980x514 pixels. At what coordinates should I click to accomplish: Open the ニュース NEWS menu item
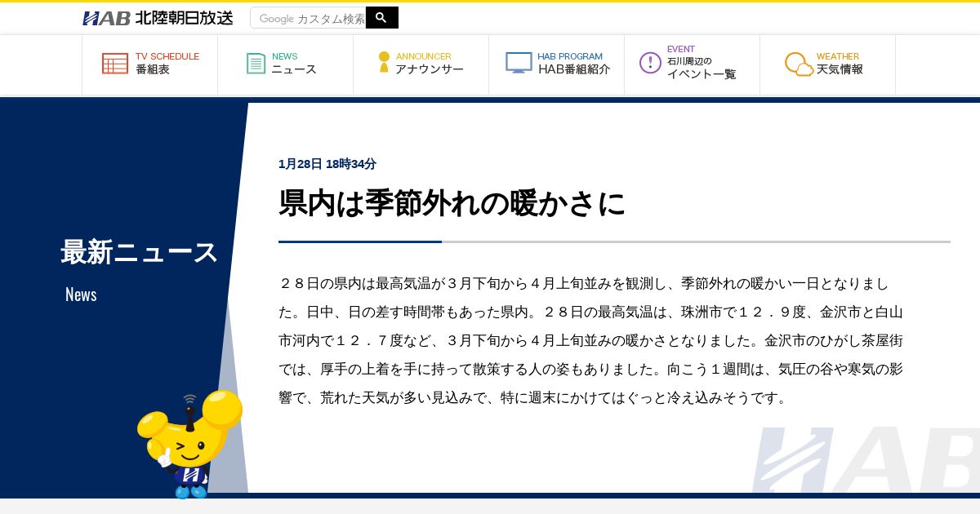pos(286,64)
